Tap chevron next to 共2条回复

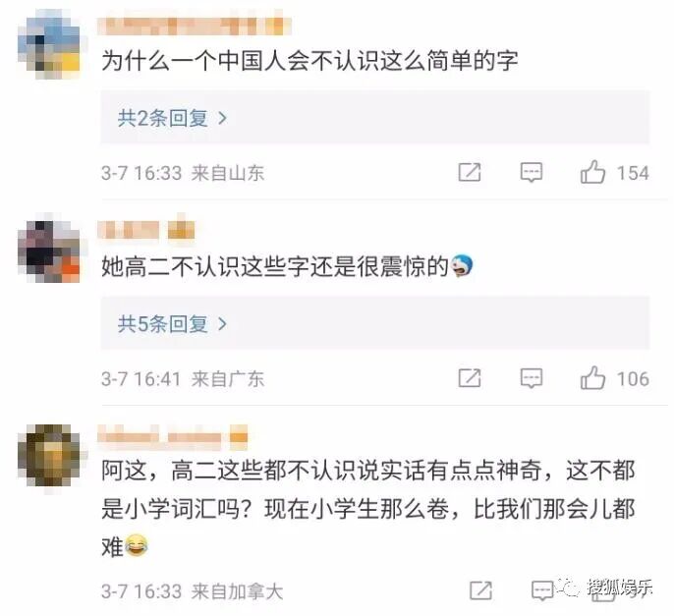tap(222, 118)
